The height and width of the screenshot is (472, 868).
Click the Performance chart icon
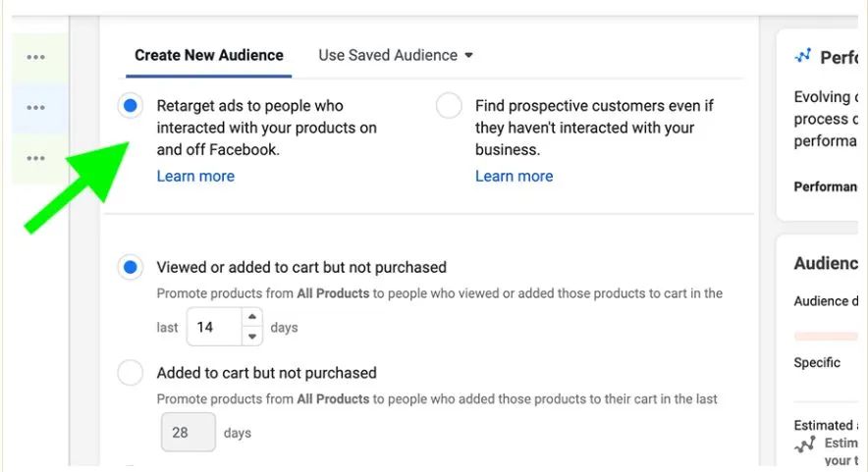pyautogui.click(x=804, y=57)
